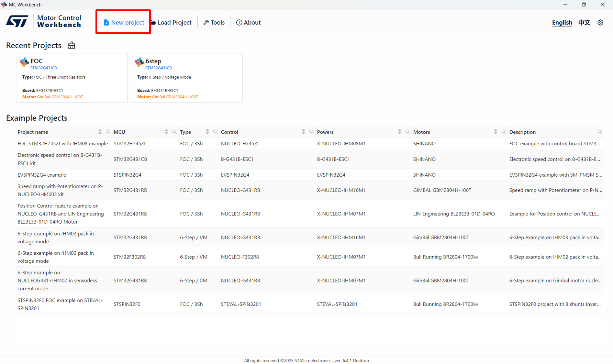
Task: Select 6-Step example on IHM02 pack
Action: [x=310, y=257]
